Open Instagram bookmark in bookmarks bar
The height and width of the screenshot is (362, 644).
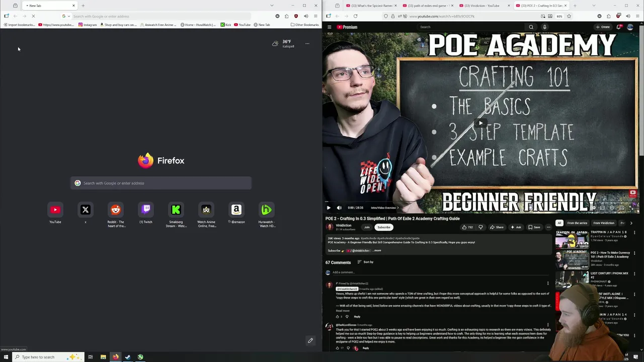(x=88, y=25)
